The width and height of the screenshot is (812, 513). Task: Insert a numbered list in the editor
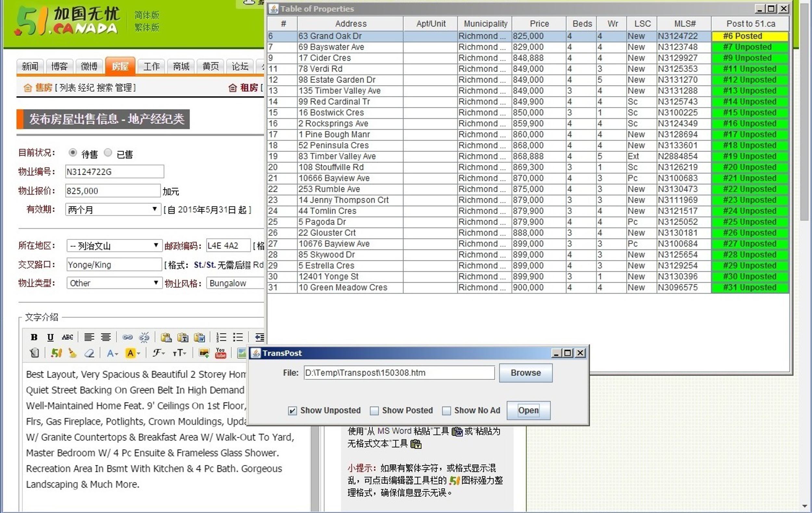point(221,337)
